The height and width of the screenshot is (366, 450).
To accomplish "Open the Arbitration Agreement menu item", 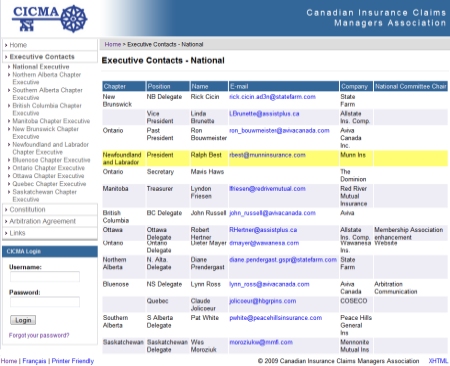I will coord(43,221).
